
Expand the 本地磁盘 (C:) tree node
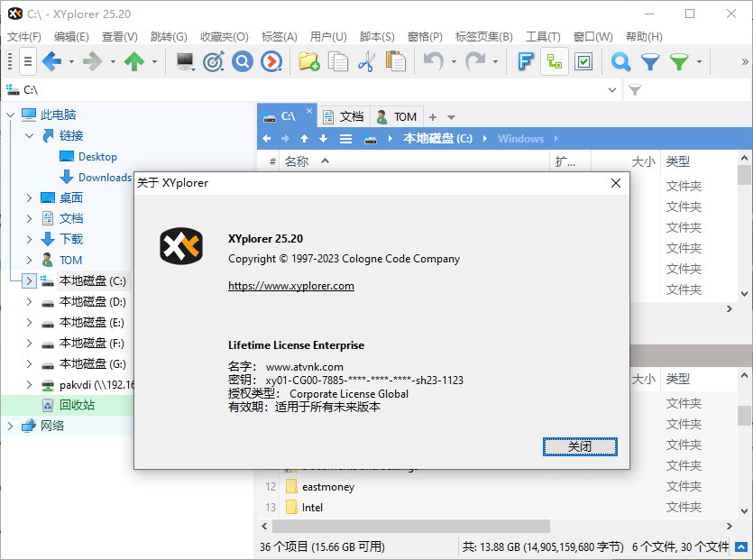[x=29, y=281]
